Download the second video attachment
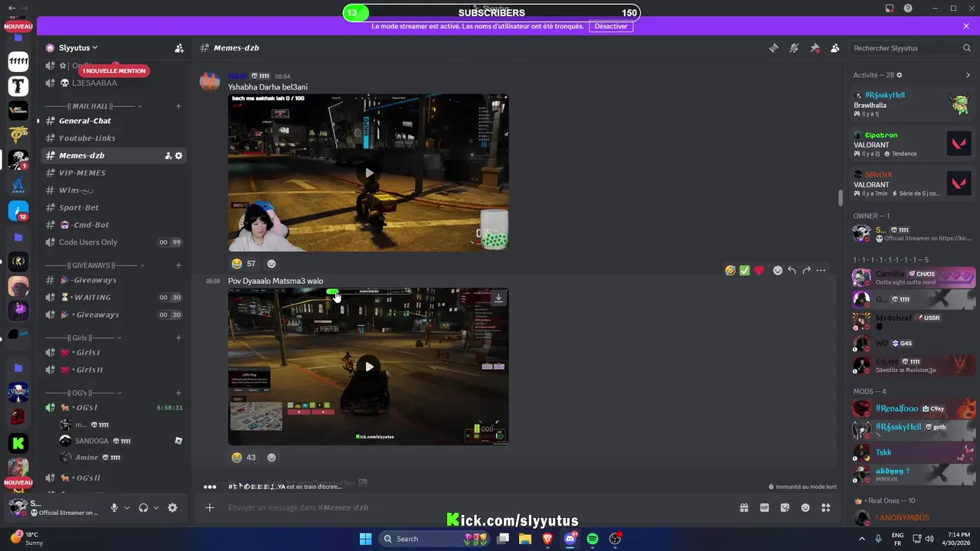980x551 pixels. tap(498, 298)
